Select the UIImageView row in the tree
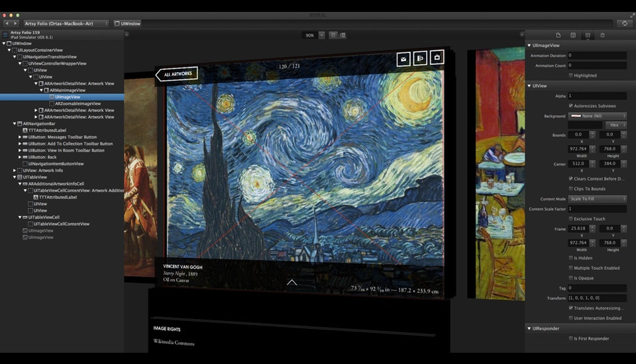 point(62,97)
